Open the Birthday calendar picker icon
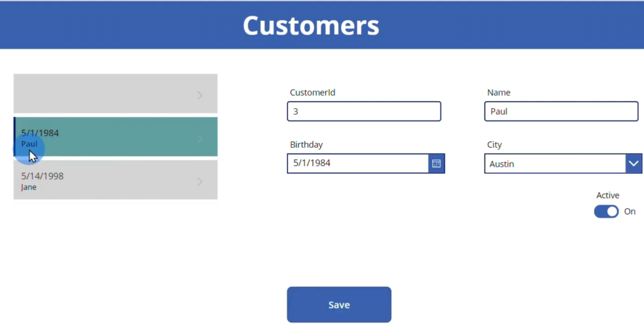644x336 pixels. click(x=436, y=164)
